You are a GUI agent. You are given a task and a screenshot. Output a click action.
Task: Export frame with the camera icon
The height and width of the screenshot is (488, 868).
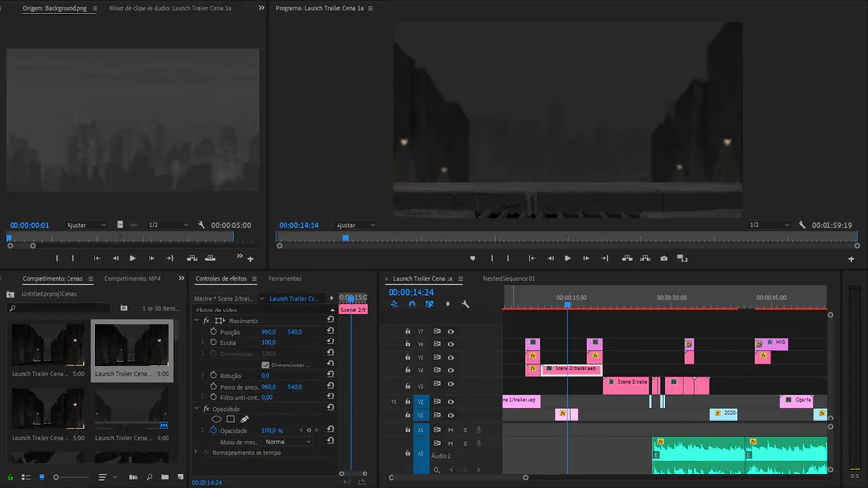664,258
